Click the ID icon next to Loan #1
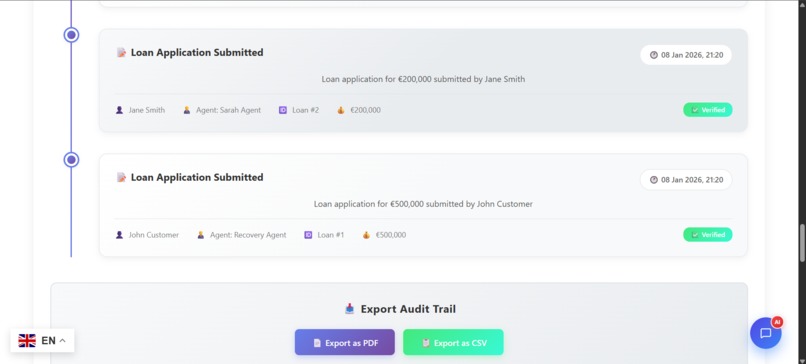 [x=308, y=235]
